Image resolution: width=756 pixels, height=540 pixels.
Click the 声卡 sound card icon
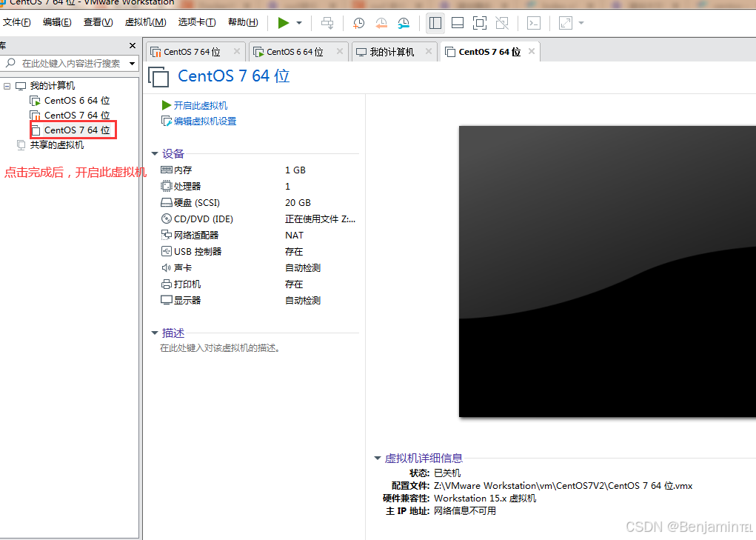(167, 267)
